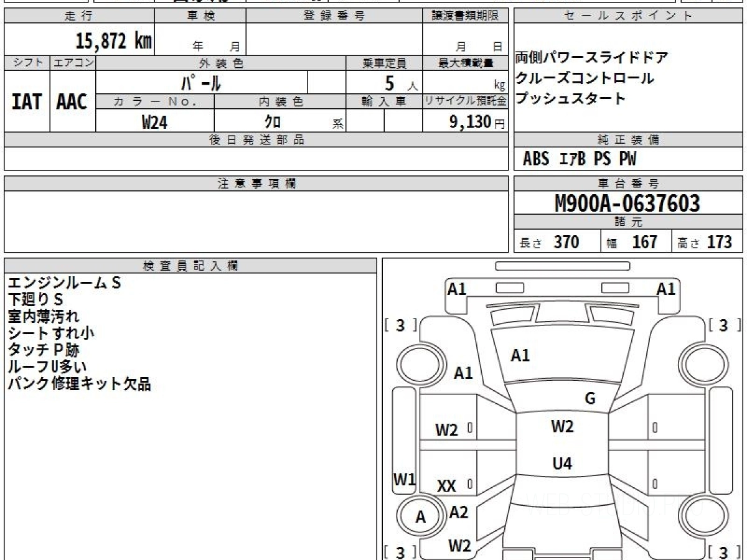Screen dimensions: 747x560
Task: Select inspector note 室内薄汚れ
Action: tap(43, 317)
